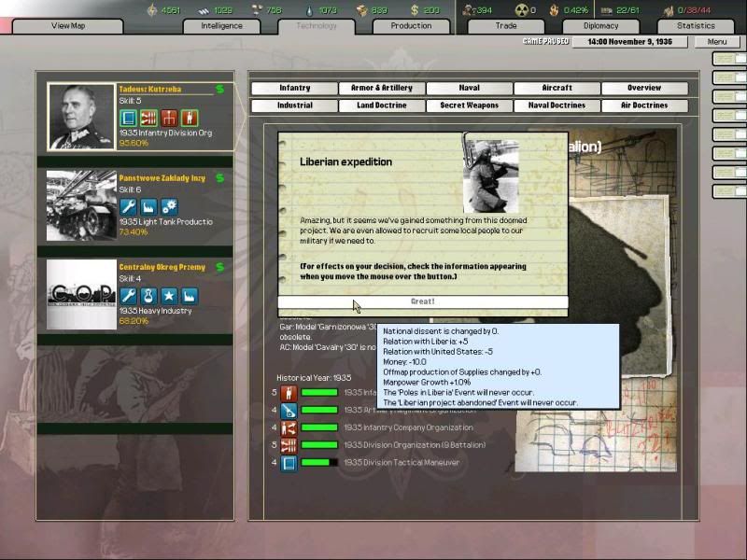The height and width of the screenshot is (560, 747).
Task: Click the wrench icon under Centralny Okreg Przemy
Action: pyautogui.click(x=128, y=296)
